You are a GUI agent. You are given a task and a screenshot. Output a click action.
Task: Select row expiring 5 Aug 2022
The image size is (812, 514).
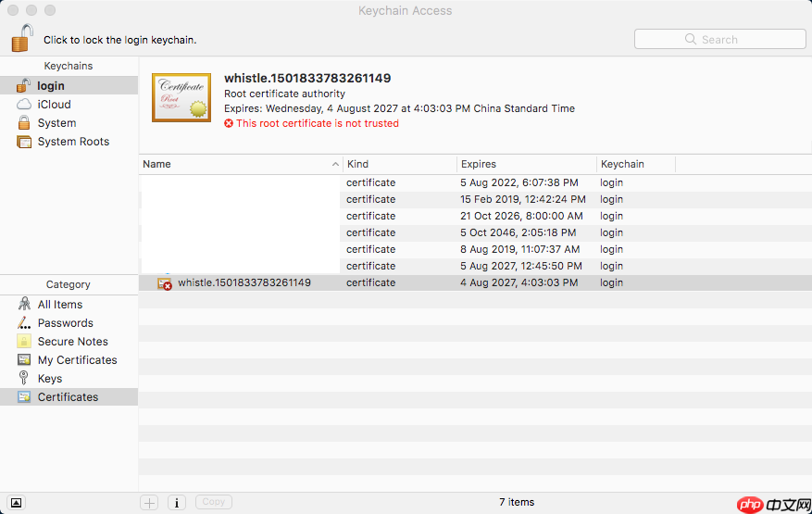point(475,182)
